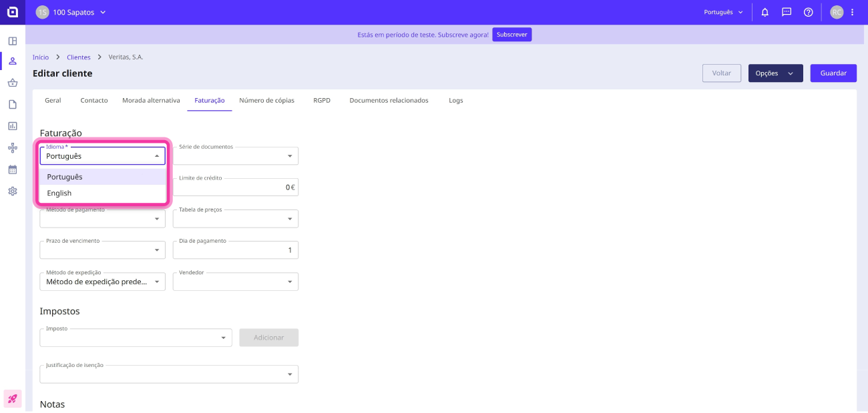Image resolution: width=868 pixels, height=413 pixels.
Task: Expand the Série de documentos dropdown
Action: [x=235, y=155]
